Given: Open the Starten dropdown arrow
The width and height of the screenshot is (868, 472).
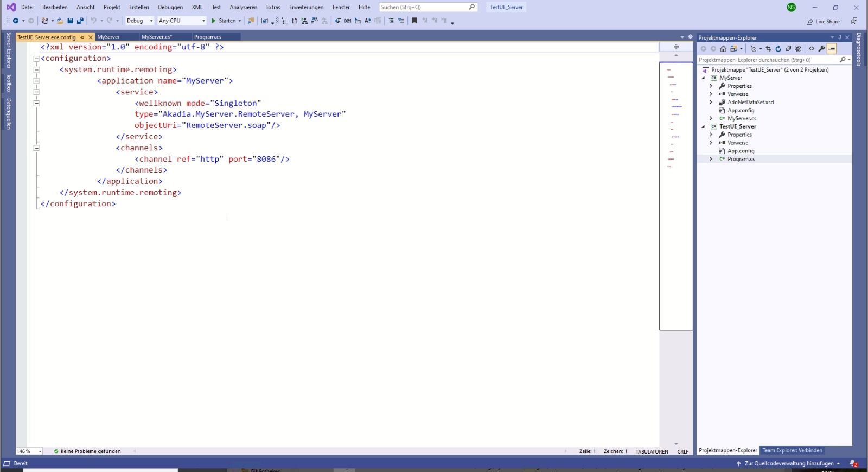Looking at the screenshot, I should pyautogui.click(x=240, y=21).
